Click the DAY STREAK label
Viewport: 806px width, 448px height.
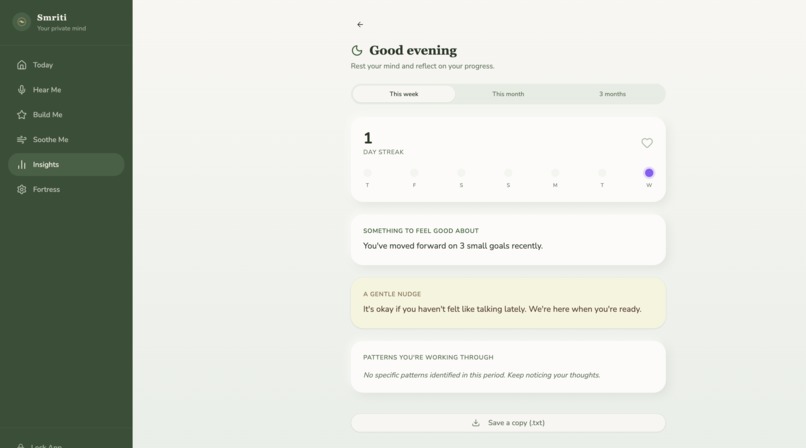point(383,152)
